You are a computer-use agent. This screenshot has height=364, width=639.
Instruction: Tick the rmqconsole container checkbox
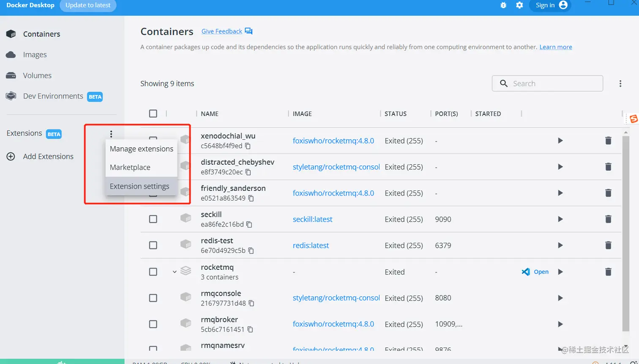click(153, 298)
